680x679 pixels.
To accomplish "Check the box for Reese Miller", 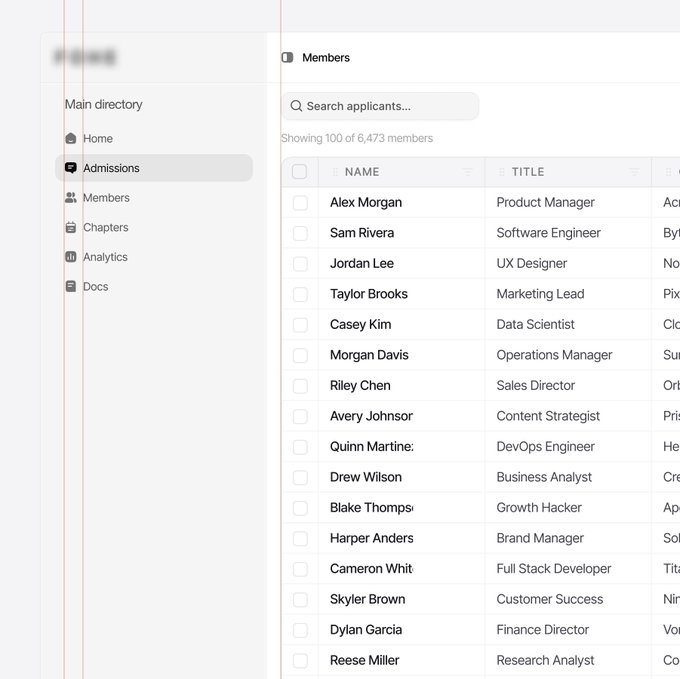I will (300, 660).
